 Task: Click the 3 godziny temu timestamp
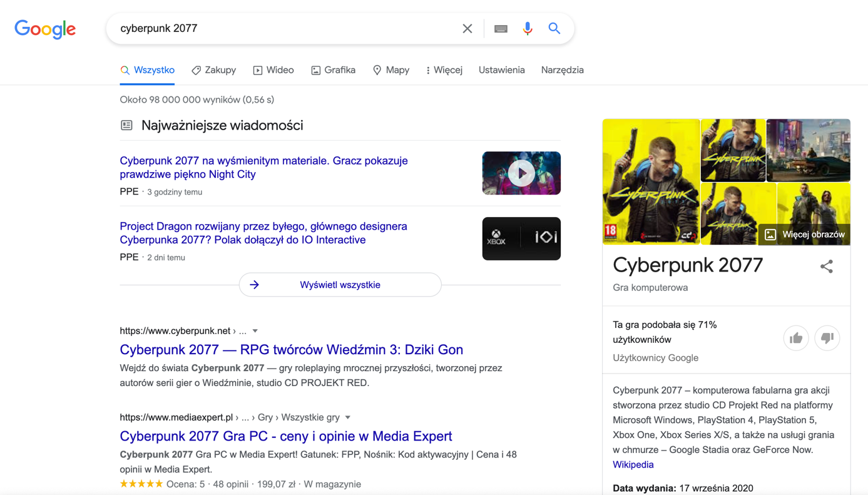175,192
